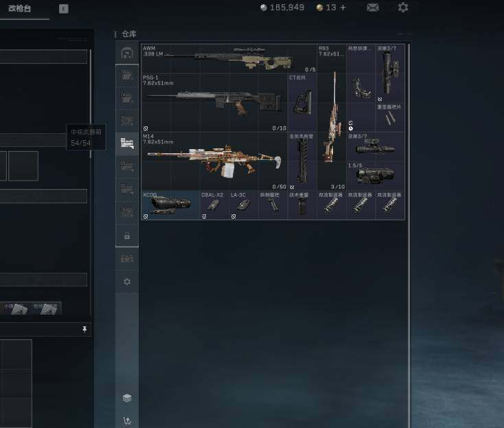The image size is (504, 428).
Task: Click the gunsmith panel vertical scrollbar
Action: [x=91, y=104]
